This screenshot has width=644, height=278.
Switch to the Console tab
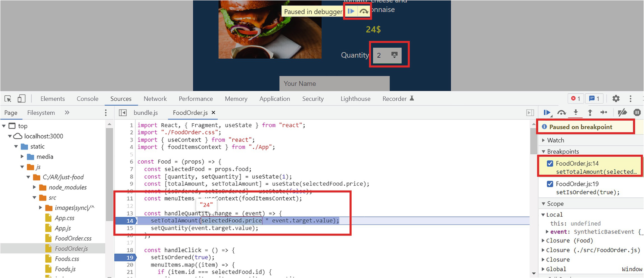coord(87,99)
